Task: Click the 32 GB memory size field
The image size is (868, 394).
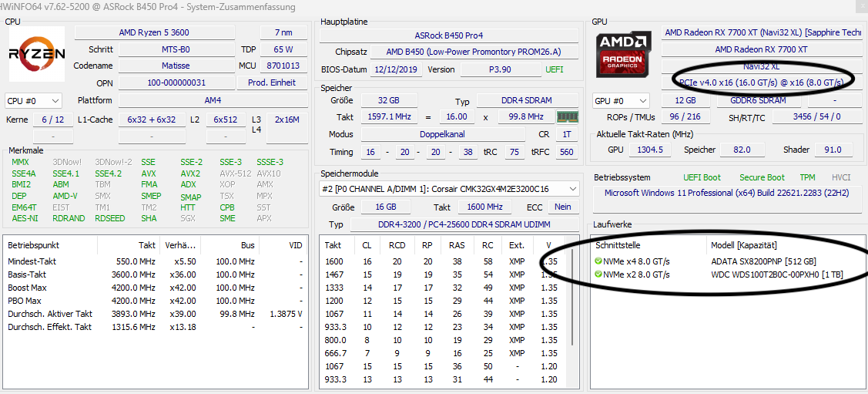Action: click(x=388, y=99)
